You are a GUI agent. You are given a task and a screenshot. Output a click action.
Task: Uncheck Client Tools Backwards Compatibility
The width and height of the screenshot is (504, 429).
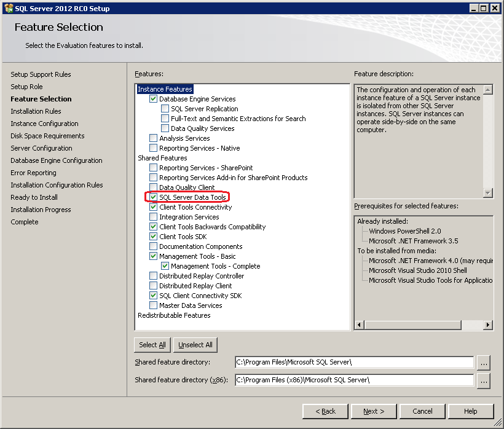coord(153,227)
